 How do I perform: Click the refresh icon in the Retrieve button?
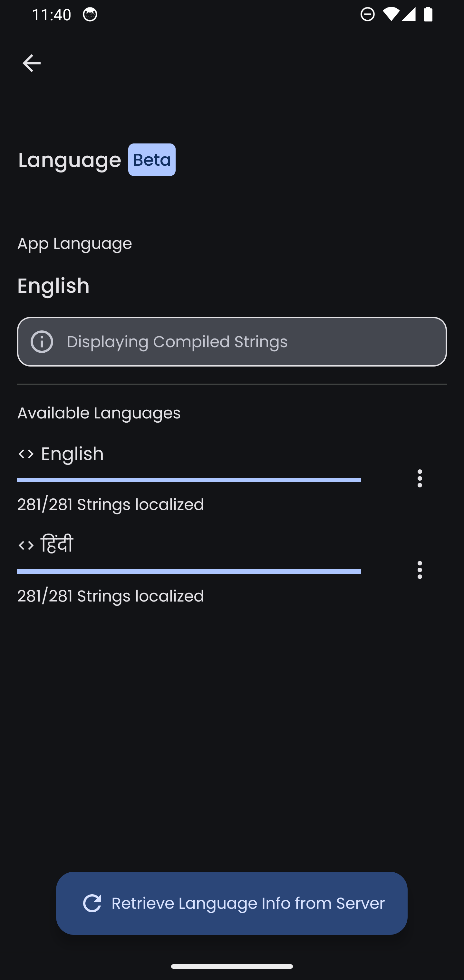92,903
